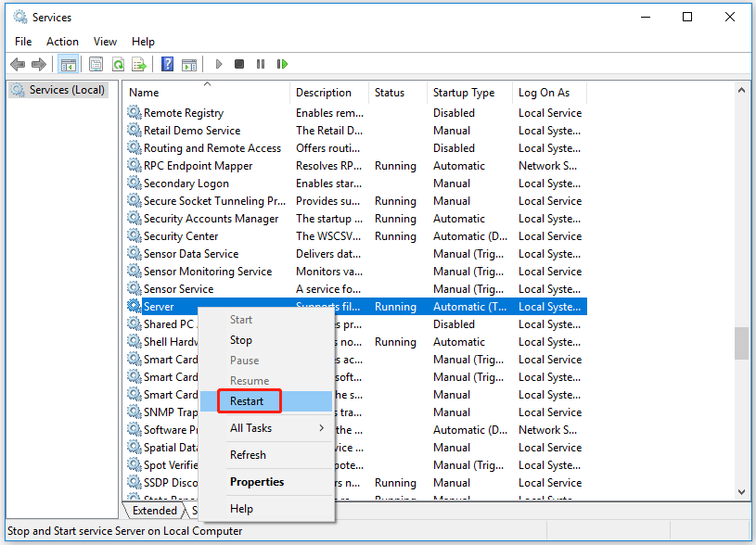Viewport: 756px width, 545px height.
Task: Click the Start Service play icon
Action: [219, 64]
